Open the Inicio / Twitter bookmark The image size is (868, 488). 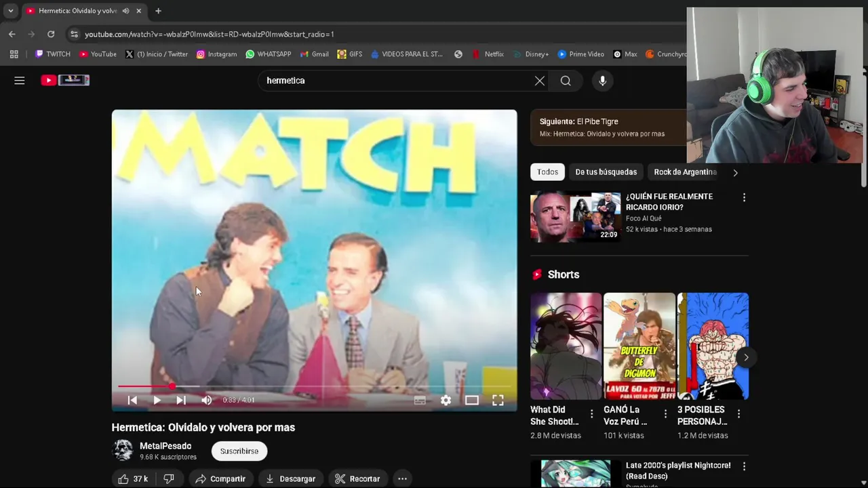coord(156,54)
